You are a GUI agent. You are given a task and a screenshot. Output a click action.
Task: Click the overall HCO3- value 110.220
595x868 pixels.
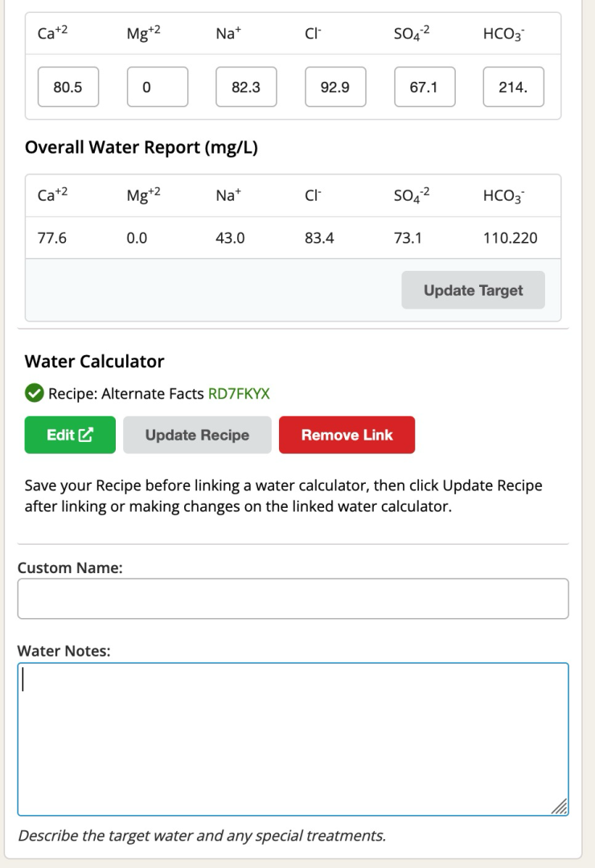coord(511,238)
